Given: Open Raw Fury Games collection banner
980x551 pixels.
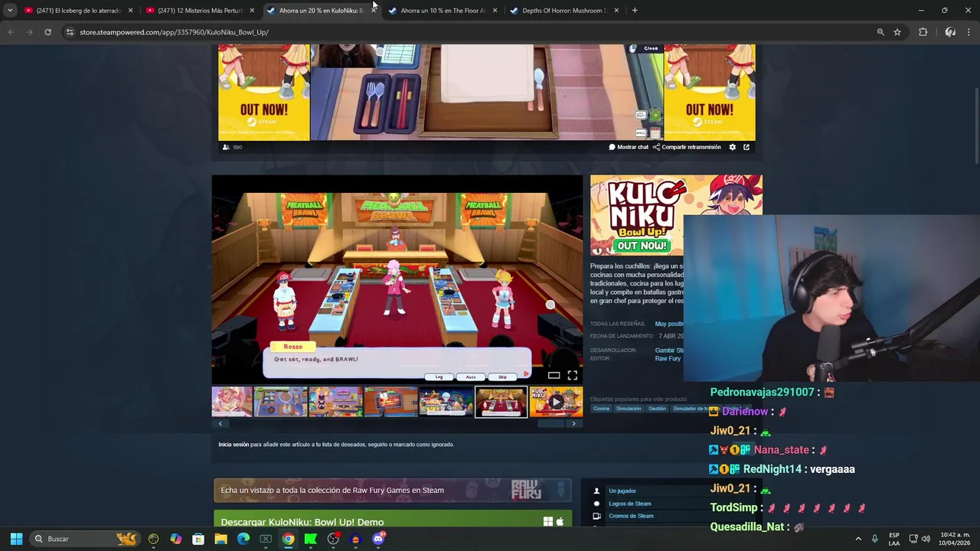Looking at the screenshot, I should click(x=393, y=491).
